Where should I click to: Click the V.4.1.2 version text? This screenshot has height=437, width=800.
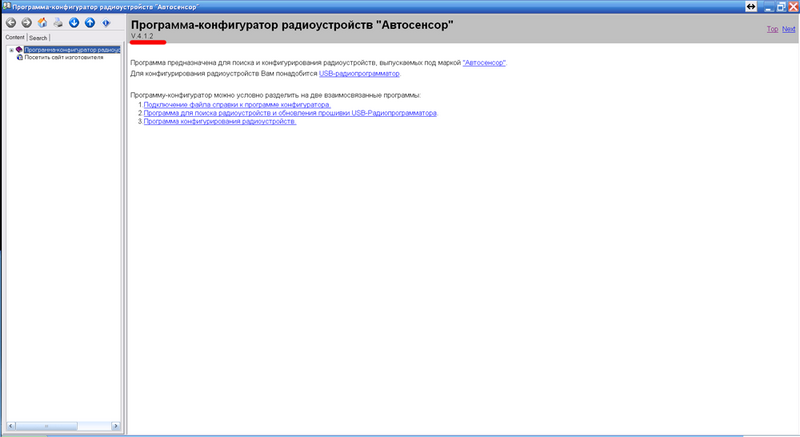142,36
